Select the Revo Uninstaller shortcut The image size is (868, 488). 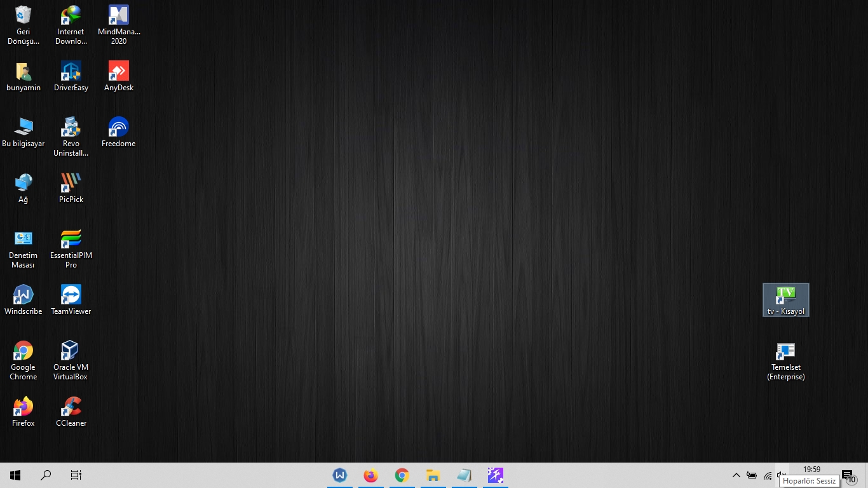click(71, 137)
